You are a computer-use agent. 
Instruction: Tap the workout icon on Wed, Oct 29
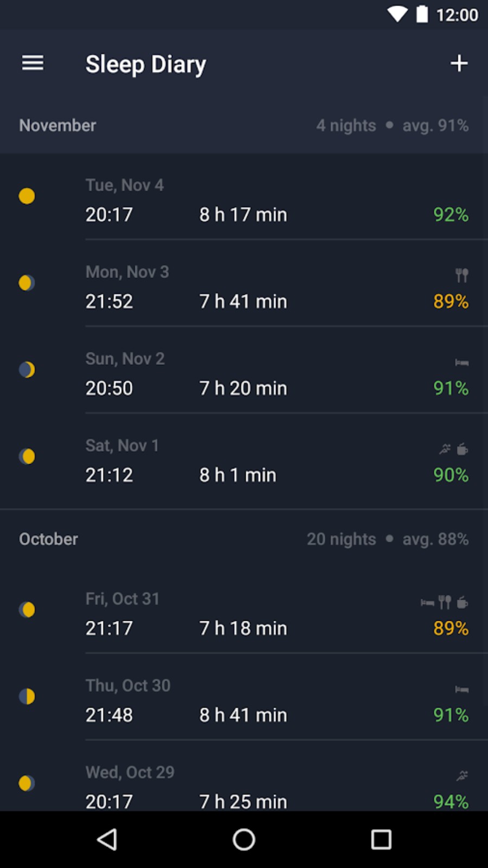point(462,776)
